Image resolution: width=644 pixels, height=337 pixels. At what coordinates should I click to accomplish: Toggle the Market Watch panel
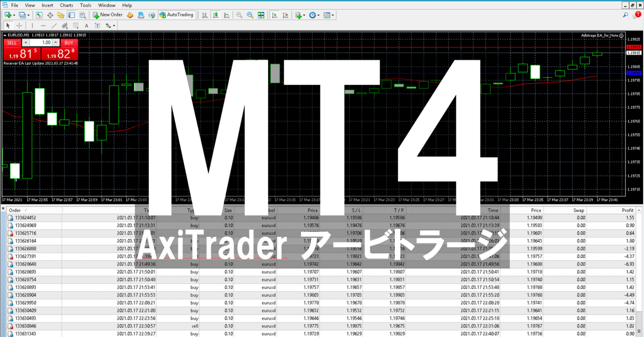tap(39, 15)
